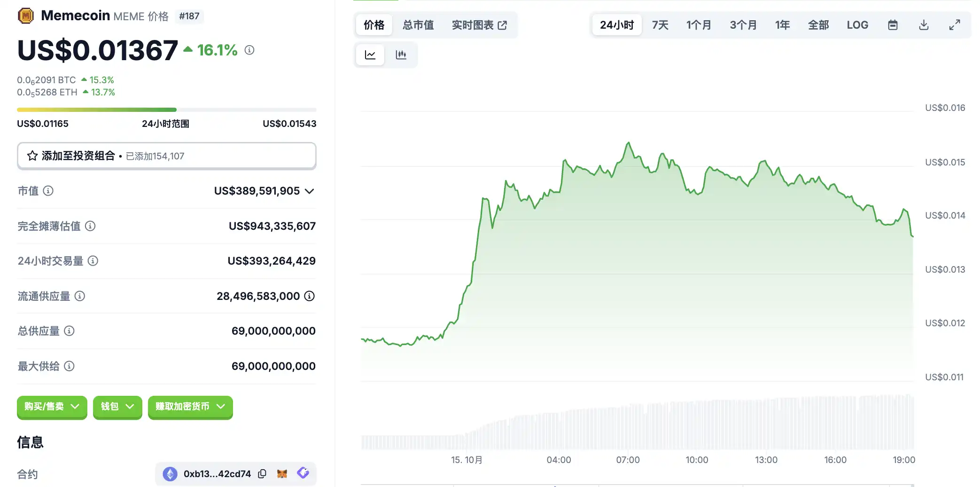The height and width of the screenshot is (487, 980).
Task: Click info icon next to 市值
Action: [x=48, y=191]
